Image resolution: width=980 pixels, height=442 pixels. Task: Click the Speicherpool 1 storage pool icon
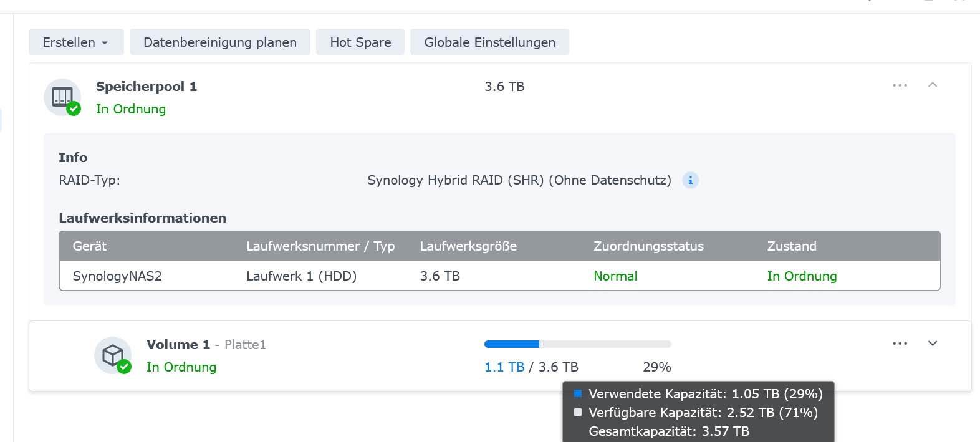coord(62,97)
